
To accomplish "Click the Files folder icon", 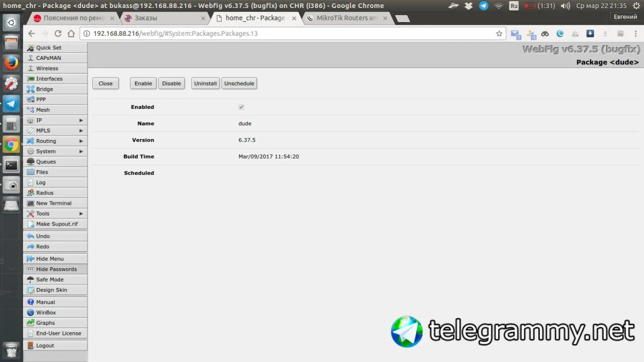I will 31,172.
